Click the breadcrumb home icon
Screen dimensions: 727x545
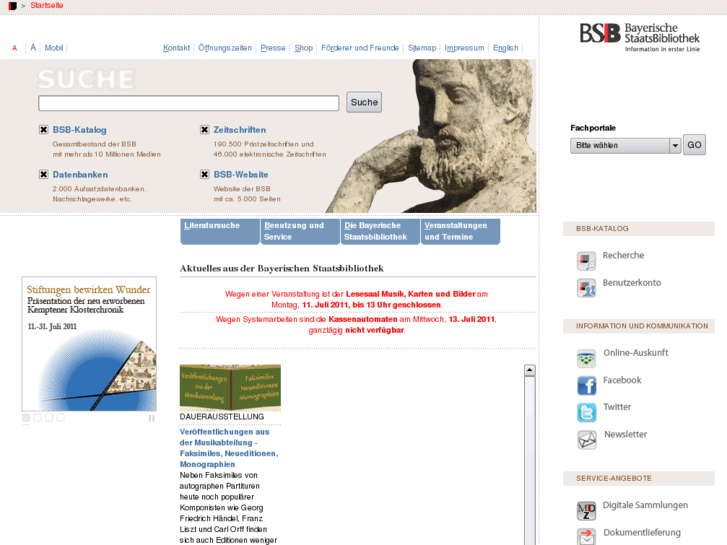(x=13, y=6)
